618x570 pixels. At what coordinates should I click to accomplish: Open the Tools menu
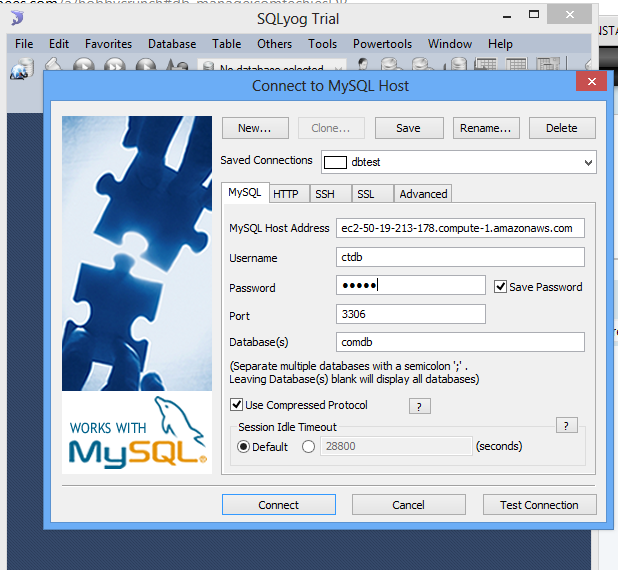click(x=322, y=44)
